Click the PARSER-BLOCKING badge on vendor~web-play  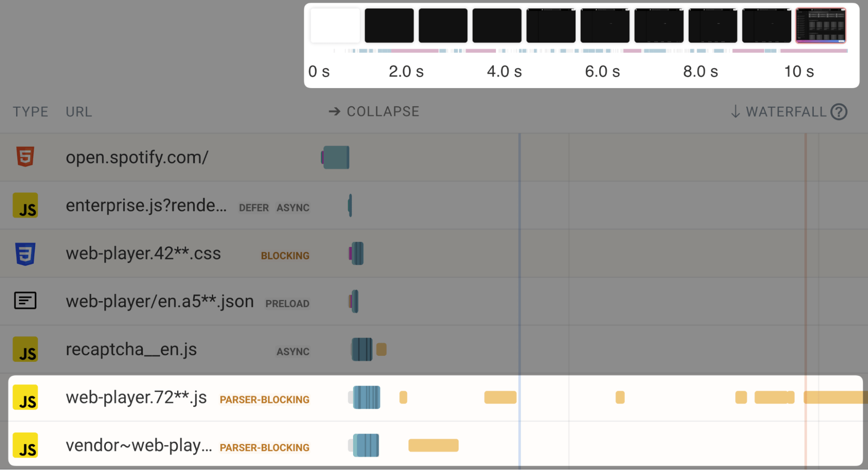pyautogui.click(x=264, y=447)
